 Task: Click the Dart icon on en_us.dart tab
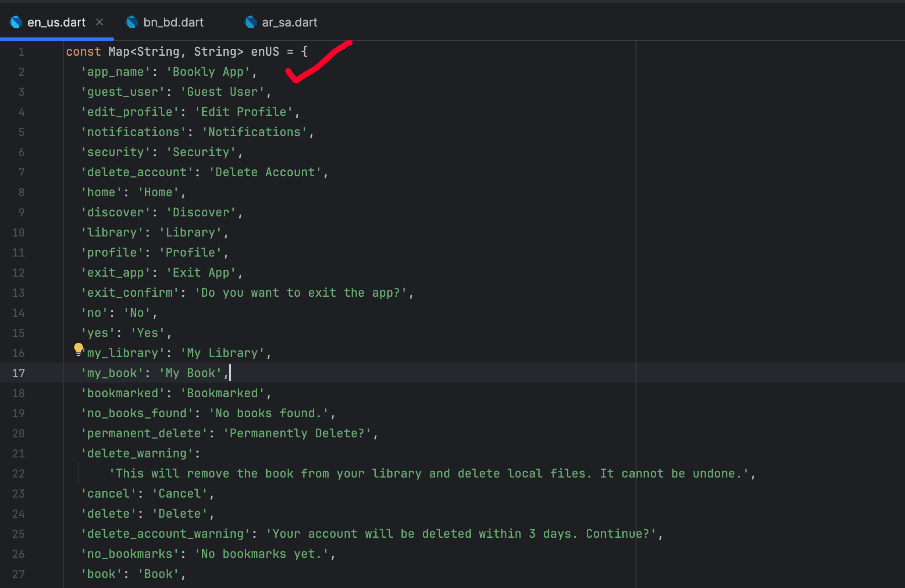pos(16,22)
